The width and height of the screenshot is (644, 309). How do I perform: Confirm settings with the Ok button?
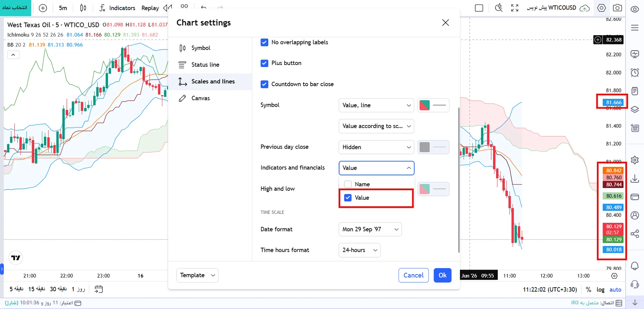[442, 275]
